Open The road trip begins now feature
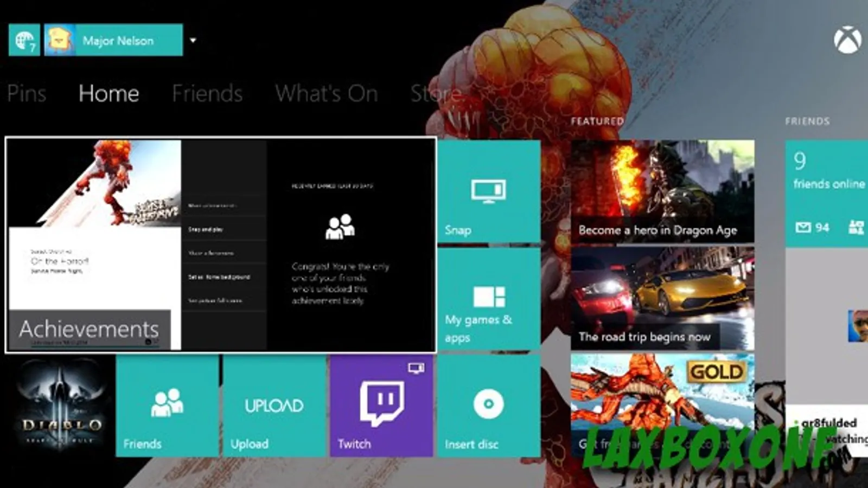Viewport: 868px width, 488px height. [x=662, y=299]
